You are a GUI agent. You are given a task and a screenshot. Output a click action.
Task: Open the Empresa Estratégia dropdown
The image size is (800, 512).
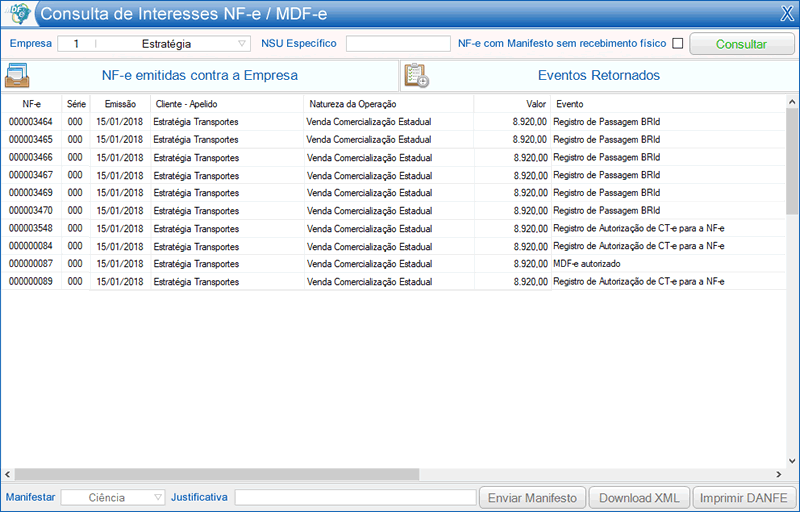pyautogui.click(x=154, y=44)
